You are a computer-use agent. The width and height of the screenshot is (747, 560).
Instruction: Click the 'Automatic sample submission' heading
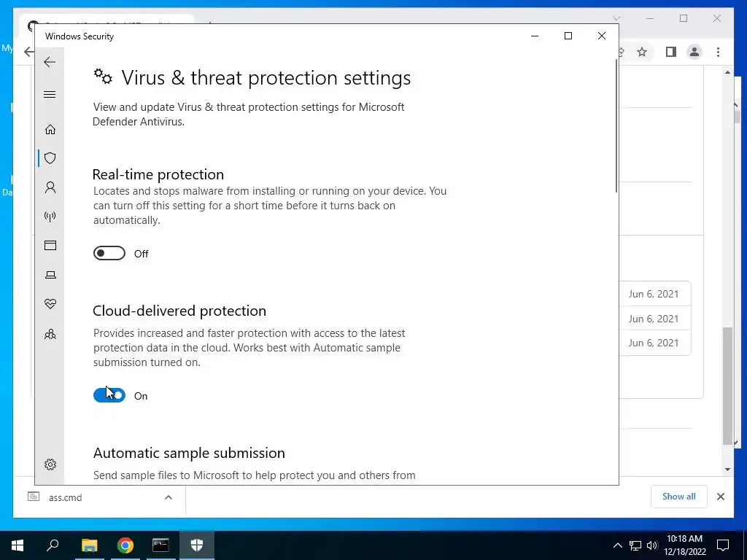[x=189, y=453]
